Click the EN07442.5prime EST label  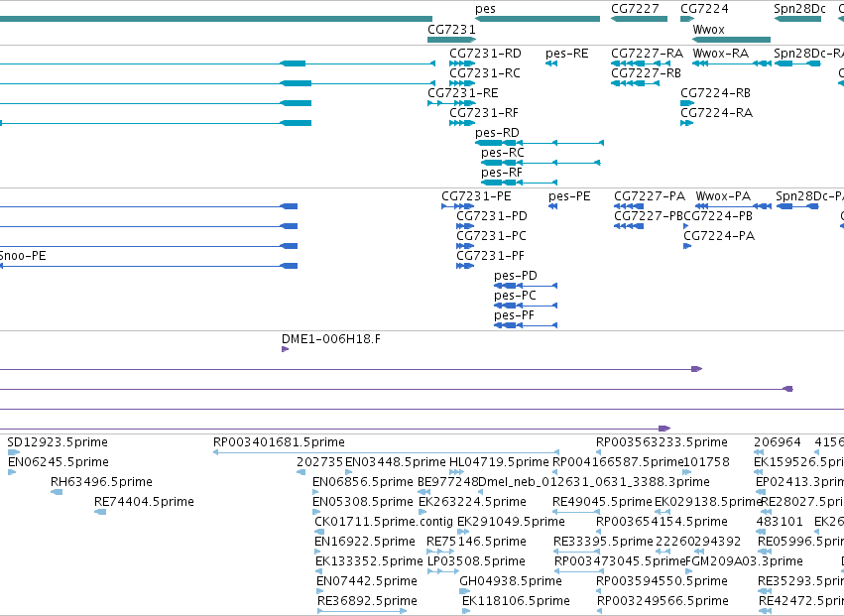point(367,581)
